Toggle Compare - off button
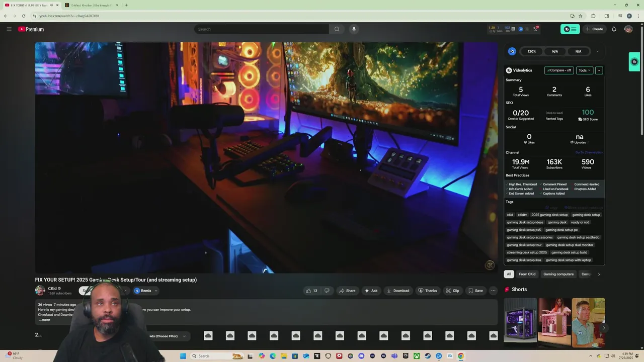The image size is (644, 362). point(559,70)
